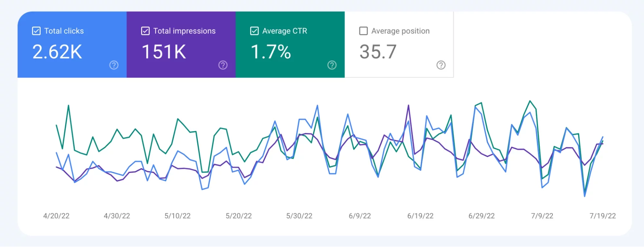The width and height of the screenshot is (644, 247).
Task: Uncheck the Total impressions checkbox
Action: [x=145, y=31]
